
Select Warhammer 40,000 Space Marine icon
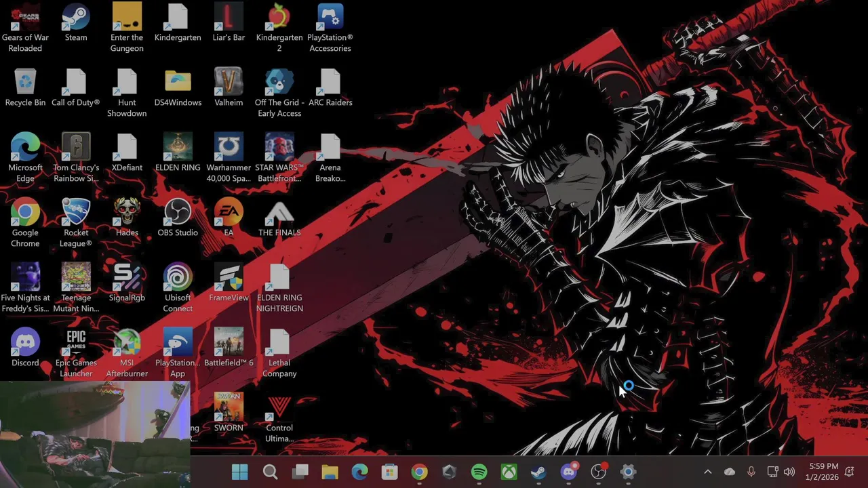click(x=229, y=159)
